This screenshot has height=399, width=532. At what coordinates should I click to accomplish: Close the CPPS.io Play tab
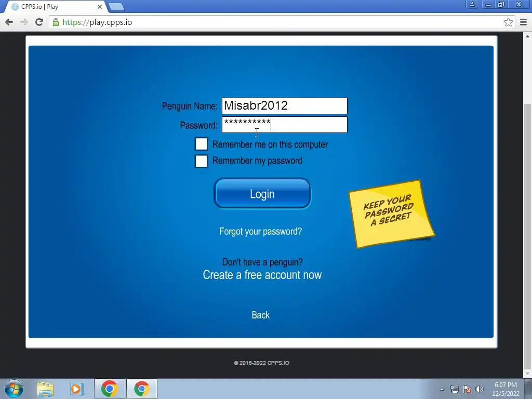100,7
